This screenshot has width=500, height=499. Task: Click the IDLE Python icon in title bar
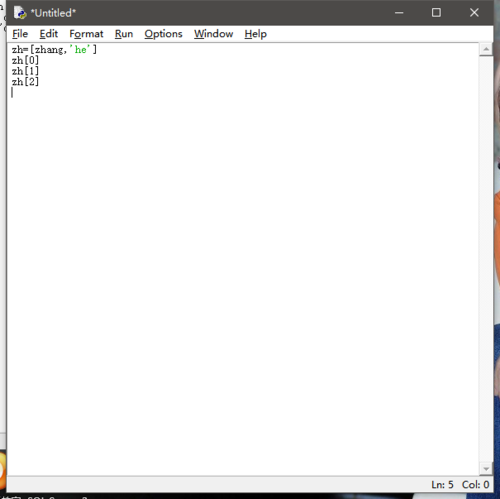[x=20, y=13]
